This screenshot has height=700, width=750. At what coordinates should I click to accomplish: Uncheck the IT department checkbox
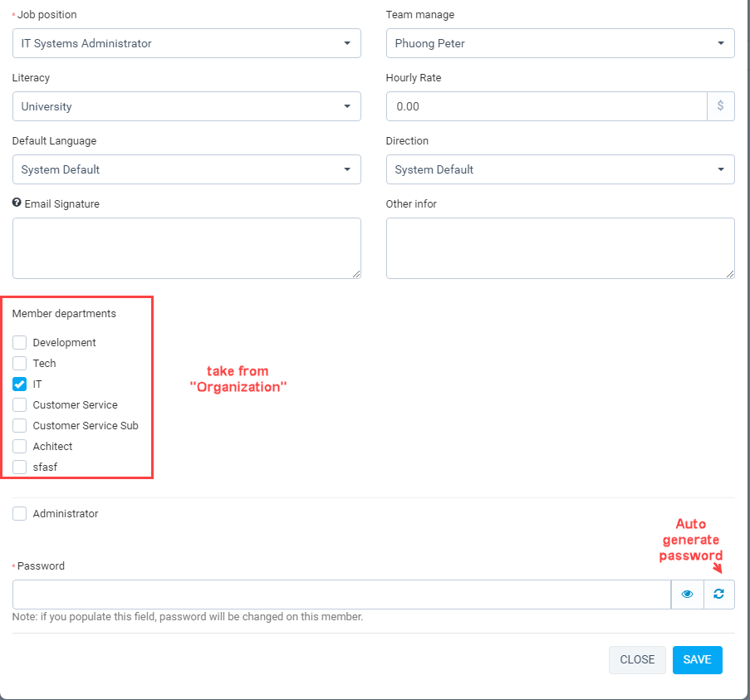[20, 384]
